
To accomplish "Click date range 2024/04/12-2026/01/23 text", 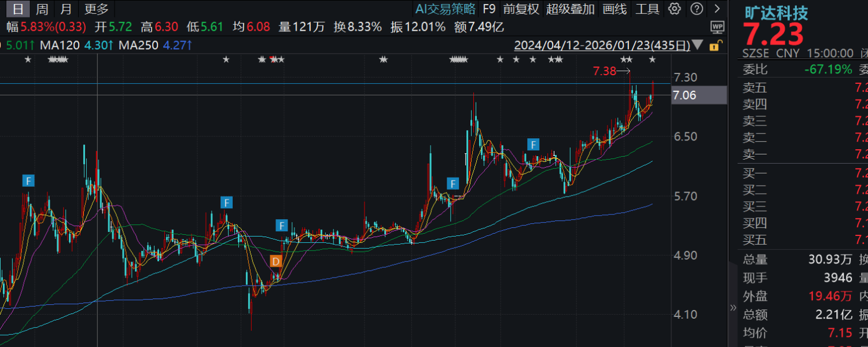I will coord(602,45).
